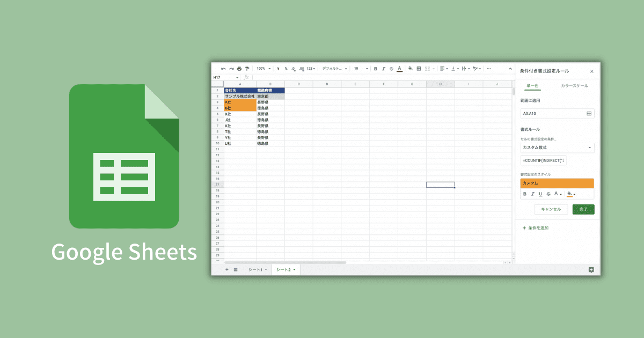Click the 会社名 header cell
This screenshot has height=338, width=644.
(240, 90)
